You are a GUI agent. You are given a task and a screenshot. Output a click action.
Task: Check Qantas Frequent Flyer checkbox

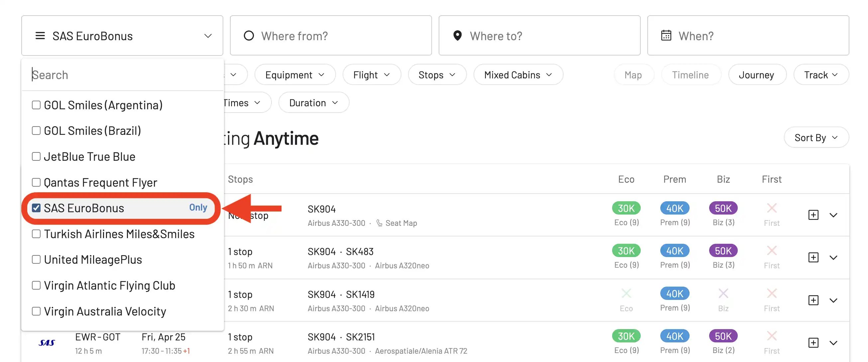click(36, 182)
